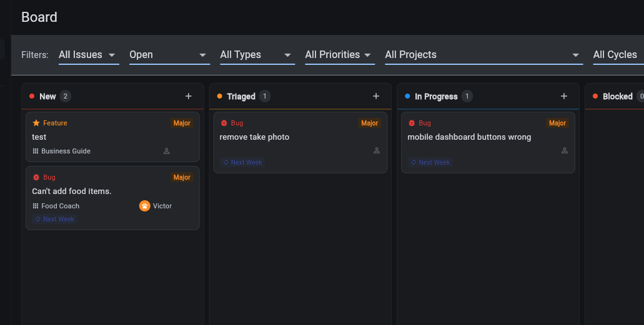Click unassigned person icon on test card
This screenshot has height=325, width=644.
(167, 151)
